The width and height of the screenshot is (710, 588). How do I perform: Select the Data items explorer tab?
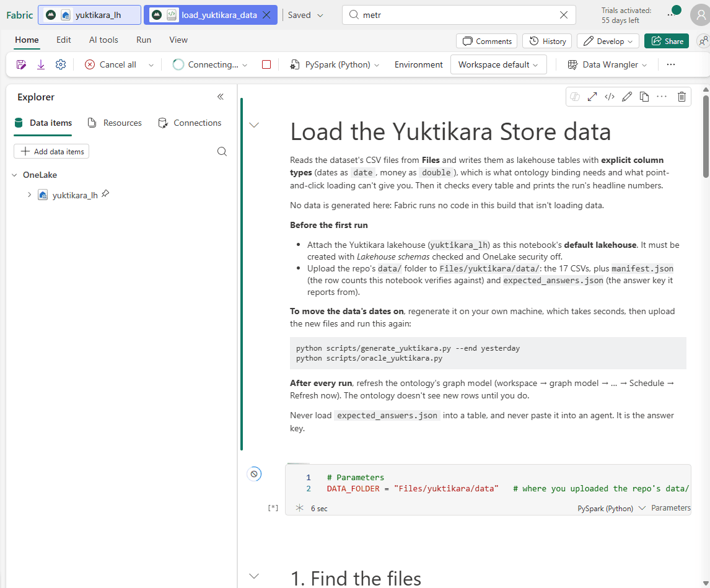(x=43, y=123)
